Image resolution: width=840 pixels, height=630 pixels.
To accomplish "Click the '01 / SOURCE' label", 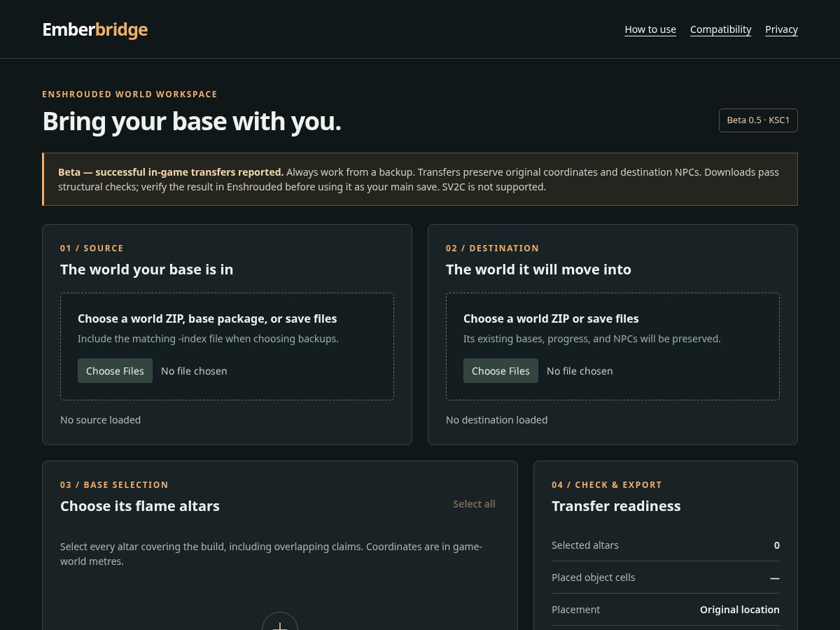I will click(x=92, y=248).
